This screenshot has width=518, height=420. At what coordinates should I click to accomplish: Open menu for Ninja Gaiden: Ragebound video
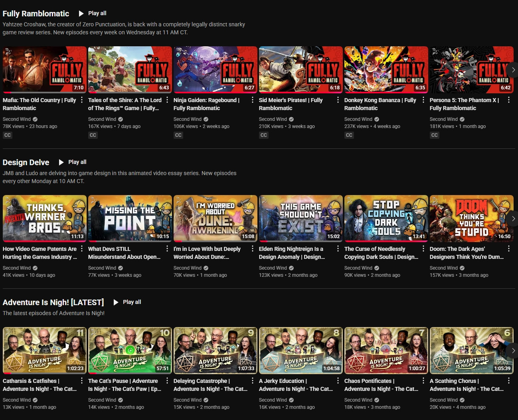253,100
